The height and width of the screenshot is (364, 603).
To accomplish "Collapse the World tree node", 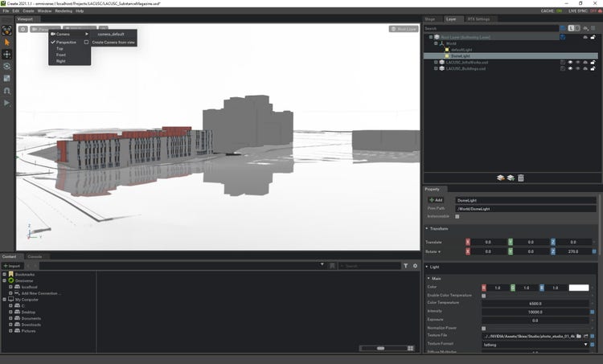I will tap(436, 43).
